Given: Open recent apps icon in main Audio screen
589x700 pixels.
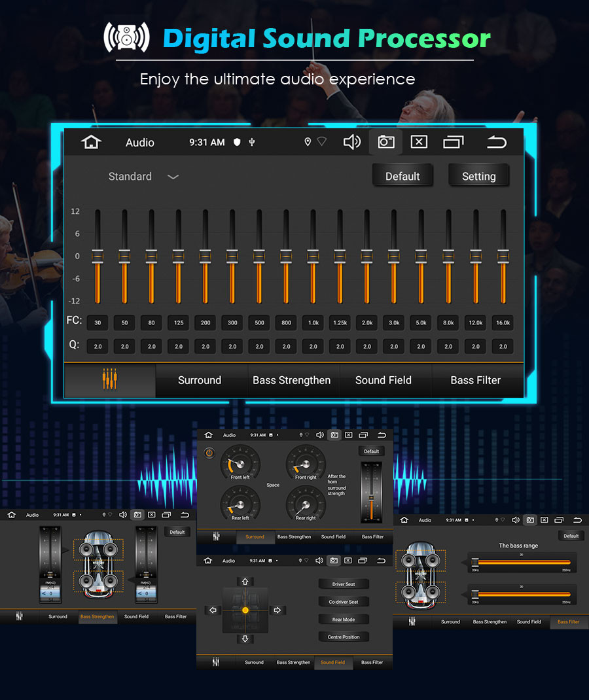Looking at the screenshot, I should point(454,142).
